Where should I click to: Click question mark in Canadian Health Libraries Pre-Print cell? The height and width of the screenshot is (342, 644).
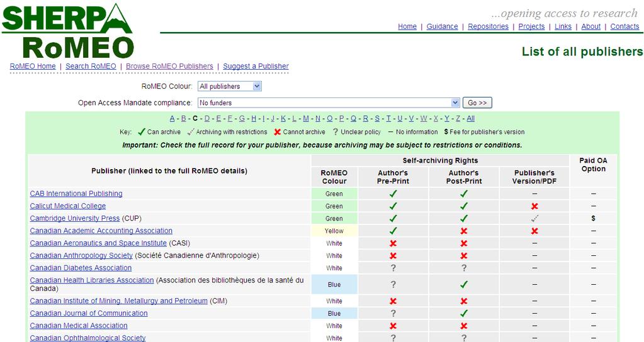393,284
